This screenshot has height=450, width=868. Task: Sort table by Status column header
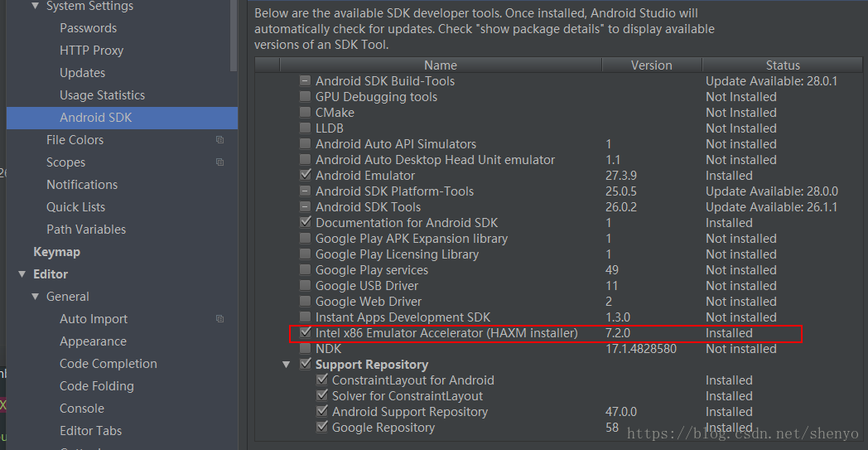tap(783, 65)
